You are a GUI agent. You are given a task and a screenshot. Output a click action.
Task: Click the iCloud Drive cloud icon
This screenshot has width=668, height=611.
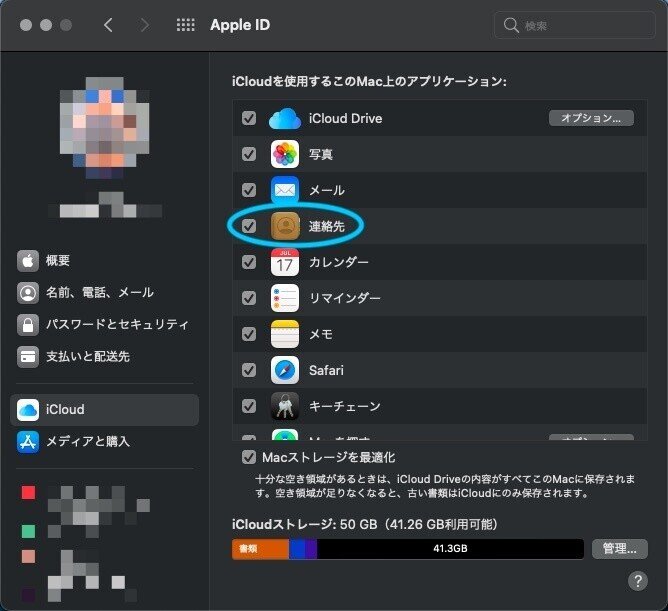[285, 118]
